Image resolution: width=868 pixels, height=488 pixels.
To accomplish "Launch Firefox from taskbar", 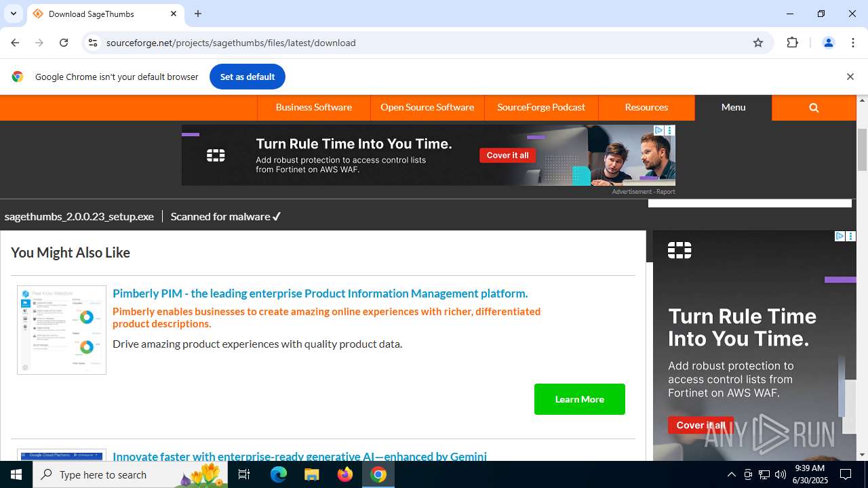I will [345, 474].
